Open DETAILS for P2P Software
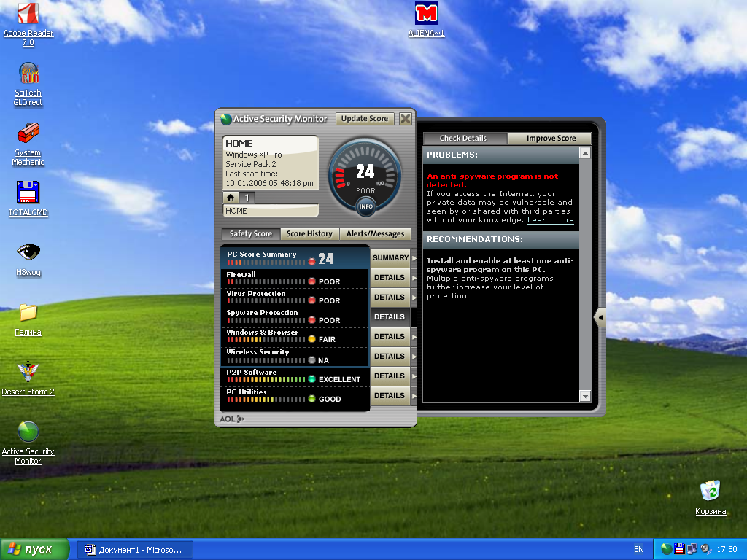The image size is (747, 560). (390, 376)
